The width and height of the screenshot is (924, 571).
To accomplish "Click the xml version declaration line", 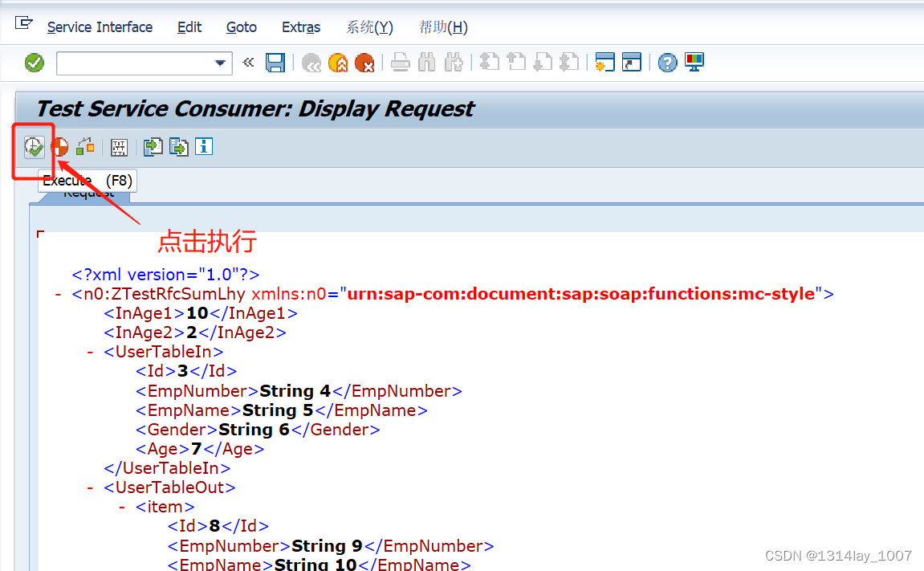I will point(165,275).
